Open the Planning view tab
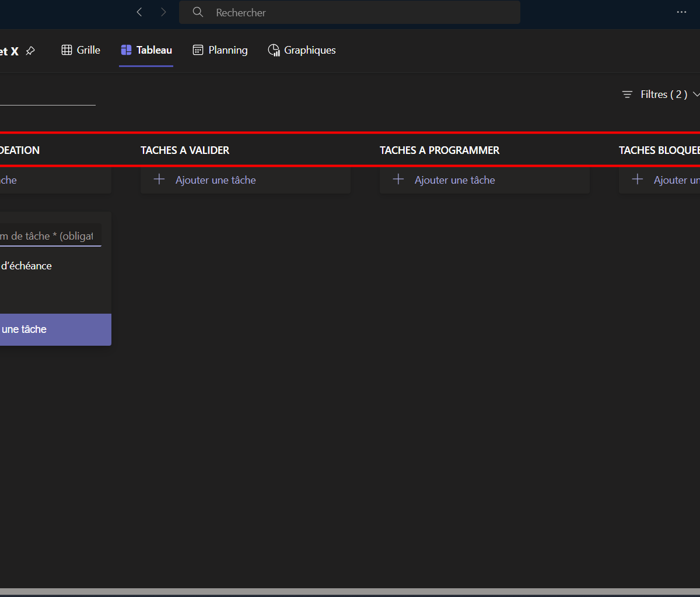The height and width of the screenshot is (597, 700). (220, 50)
